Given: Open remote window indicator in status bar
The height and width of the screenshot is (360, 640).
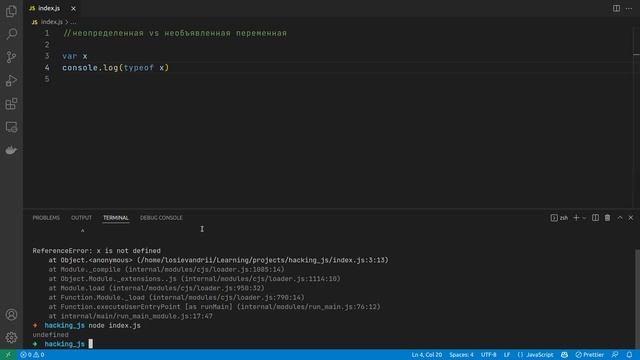Looking at the screenshot, I should coord(8,355).
